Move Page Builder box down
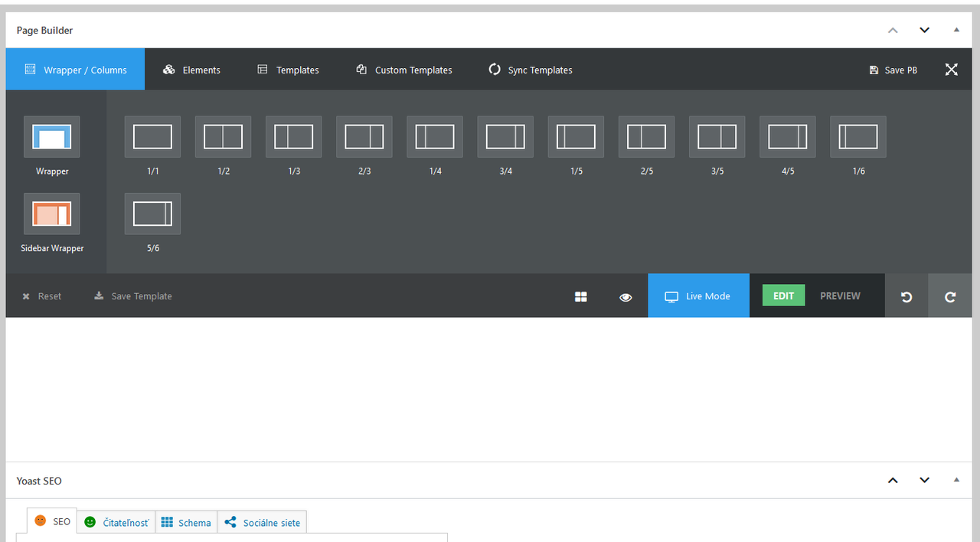 (x=924, y=30)
